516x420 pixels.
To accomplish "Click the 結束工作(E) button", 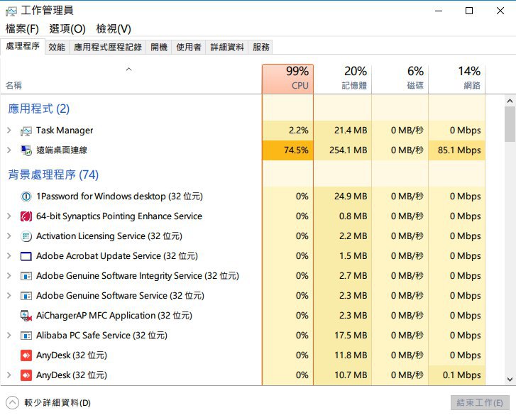I will pos(480,403).
